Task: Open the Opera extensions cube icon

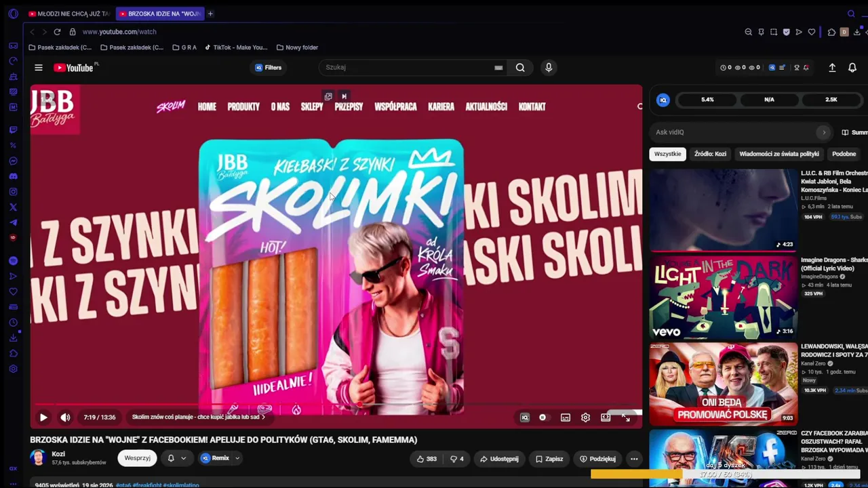Action: point(831,32)
